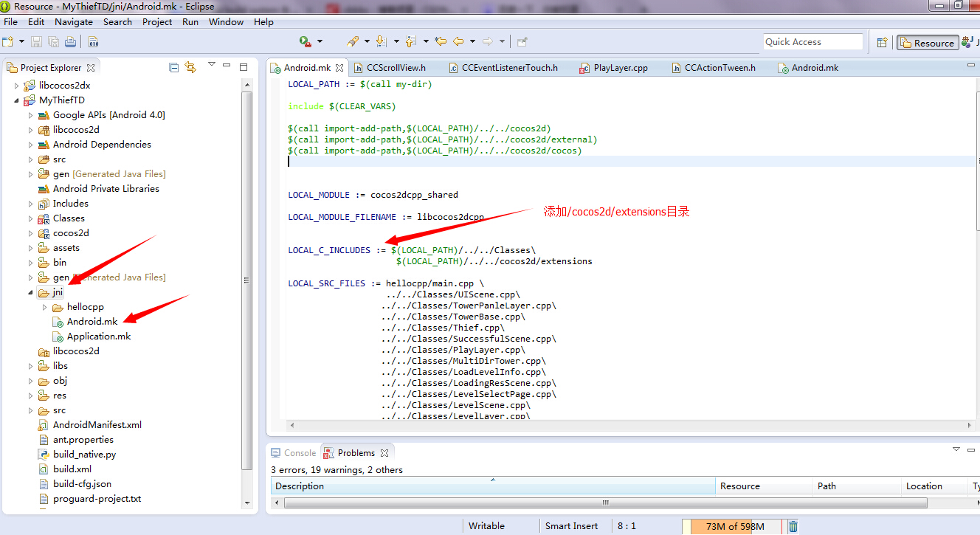Close the Project Explorer view tab

[x=91, y=67]
